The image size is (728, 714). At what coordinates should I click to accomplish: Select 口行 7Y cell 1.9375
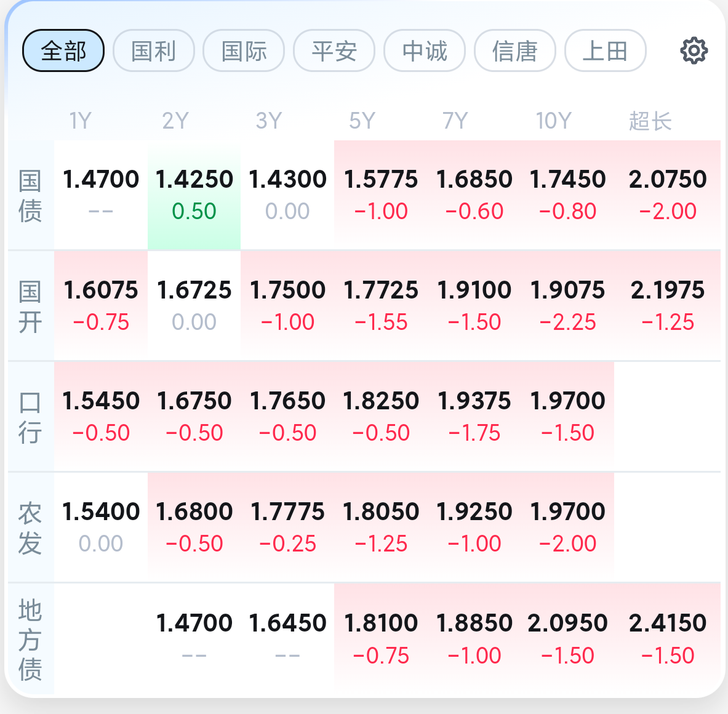[x=474, y=417]
